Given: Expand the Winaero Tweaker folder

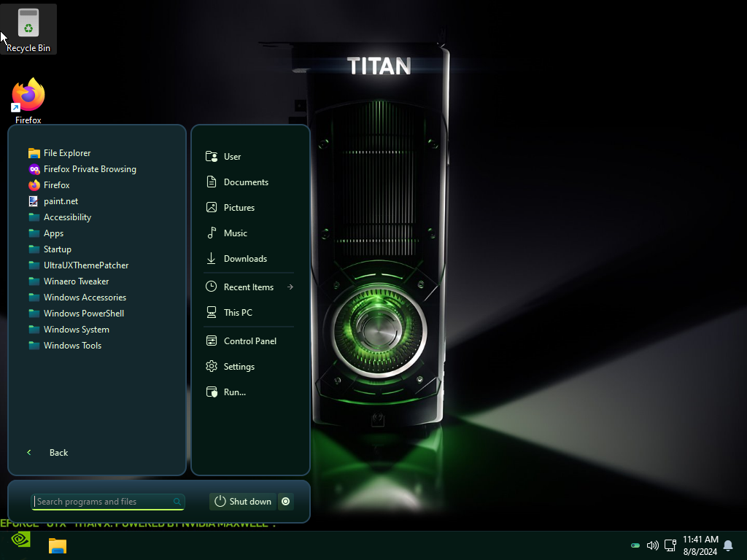Looking at the screenshot, I should [69, 281].
